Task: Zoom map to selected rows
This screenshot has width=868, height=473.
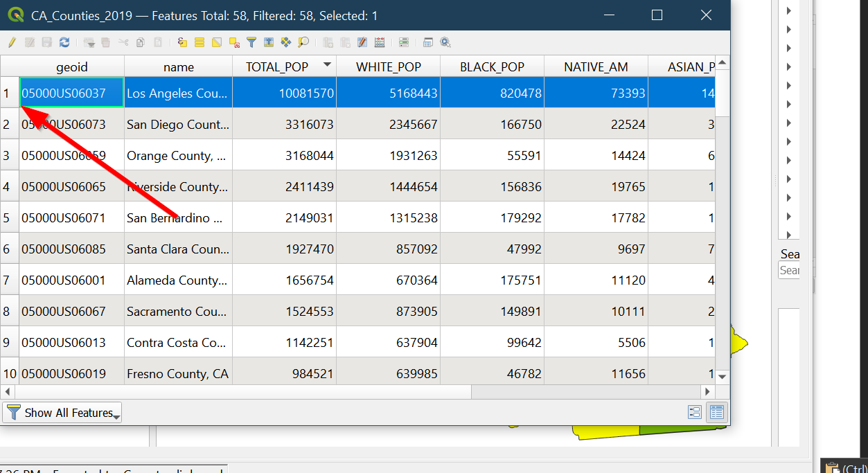Action: (303, 43)
